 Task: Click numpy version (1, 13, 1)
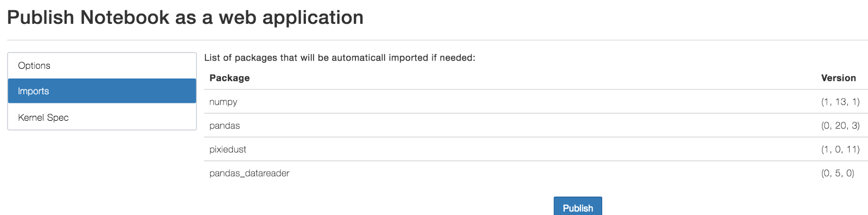click(x=840, y=102)
